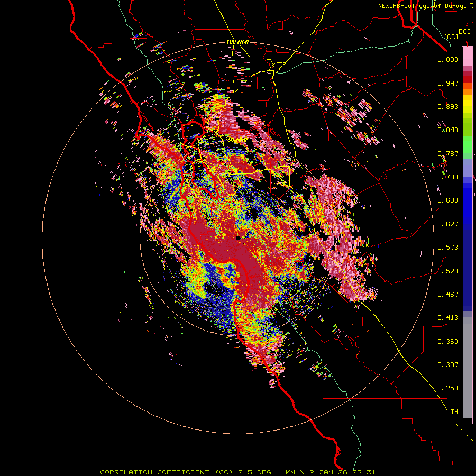Select the 0.520 color scale value

coord(448,271)
